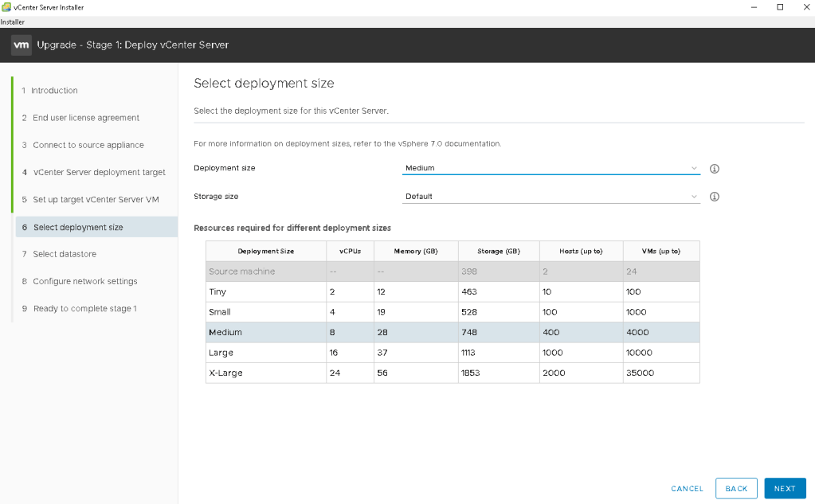Screen dimensions: 815x504
Task: Click the vCenter Server Installer title bar icon
Action: [6, 7]
